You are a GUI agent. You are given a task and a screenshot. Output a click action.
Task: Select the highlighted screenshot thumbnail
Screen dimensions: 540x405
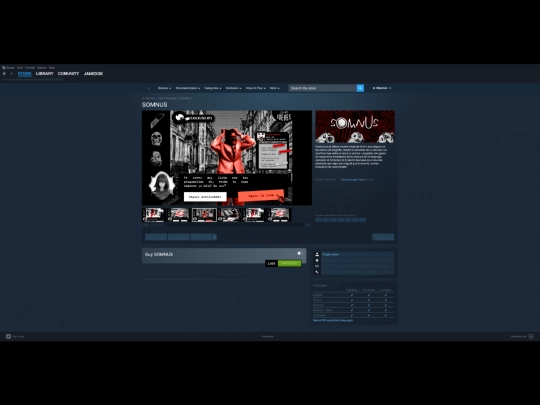(204, 215)
